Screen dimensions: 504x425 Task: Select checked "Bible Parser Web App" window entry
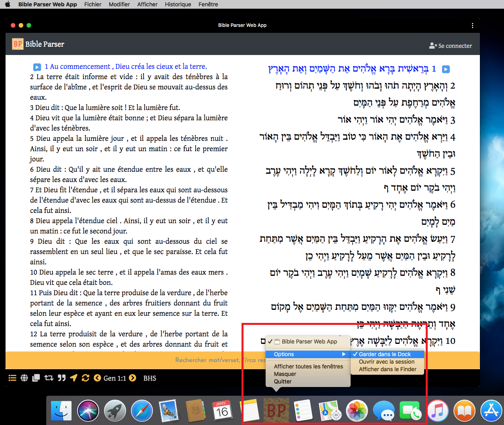pyautogui.click(x=309, y=342)
